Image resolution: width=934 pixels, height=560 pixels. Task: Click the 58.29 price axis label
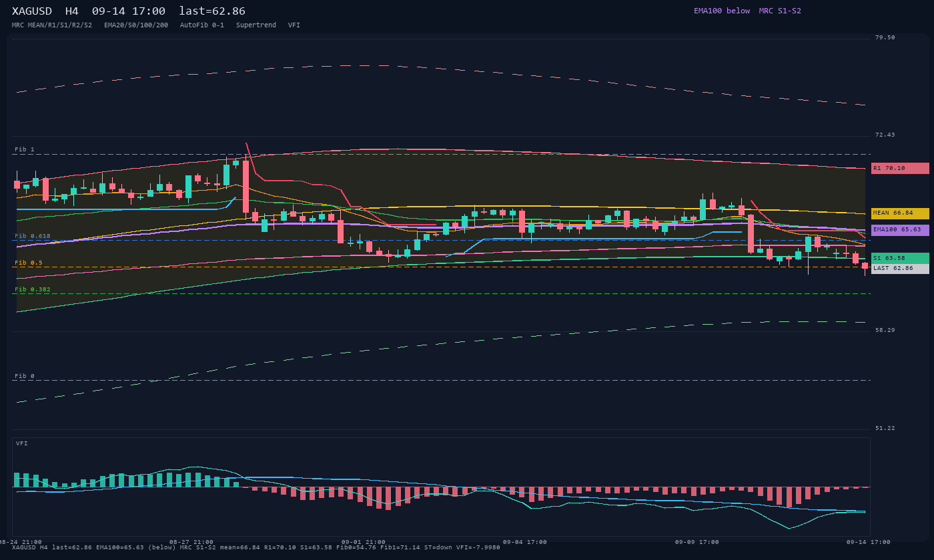885,330
